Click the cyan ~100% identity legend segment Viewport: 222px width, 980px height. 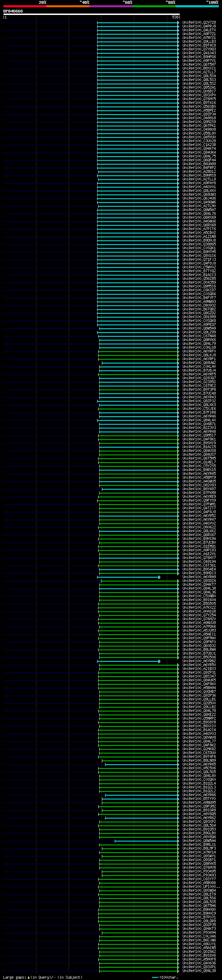click(x=197, y=6)
